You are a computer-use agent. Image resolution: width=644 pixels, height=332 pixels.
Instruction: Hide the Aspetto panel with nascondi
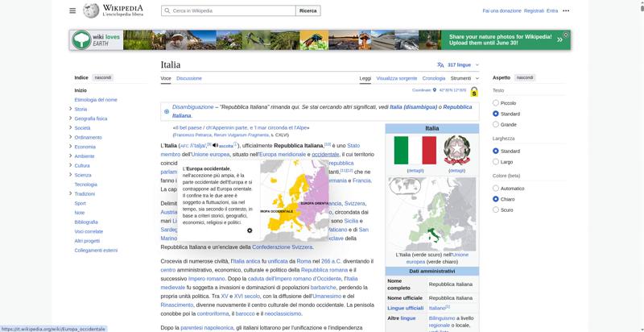coord(525,77)
